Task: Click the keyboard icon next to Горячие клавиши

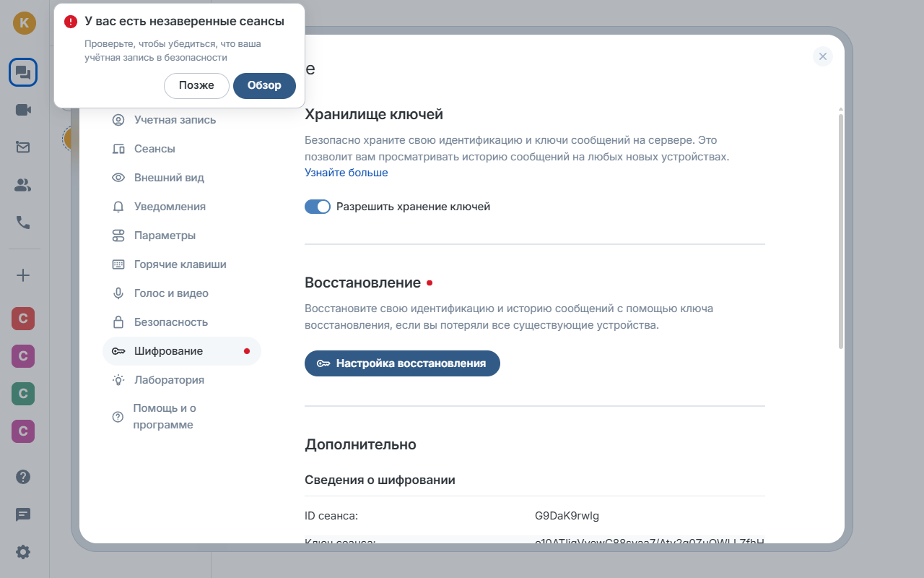Action: (x=118, y=264)
